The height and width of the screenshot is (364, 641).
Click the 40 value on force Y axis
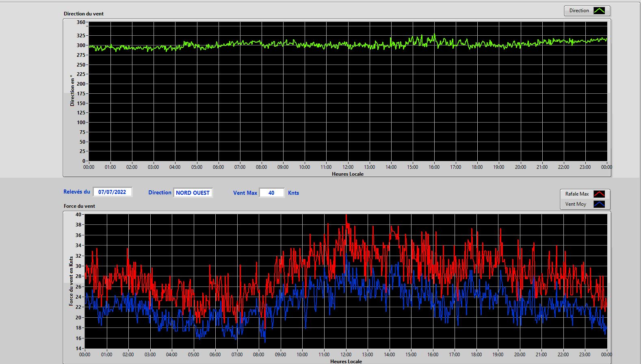tap(78, 215)
